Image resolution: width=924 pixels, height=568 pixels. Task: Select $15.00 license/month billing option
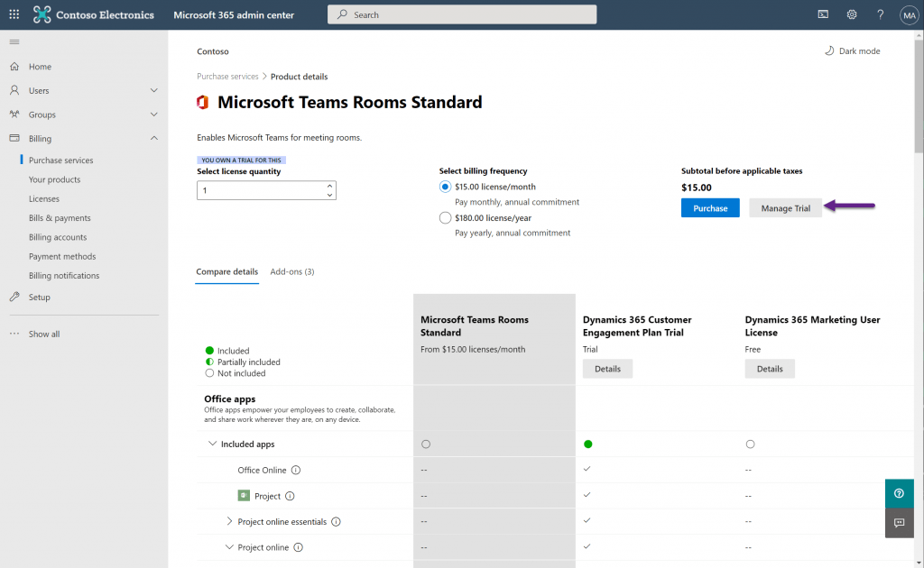[x=445, y=187]
